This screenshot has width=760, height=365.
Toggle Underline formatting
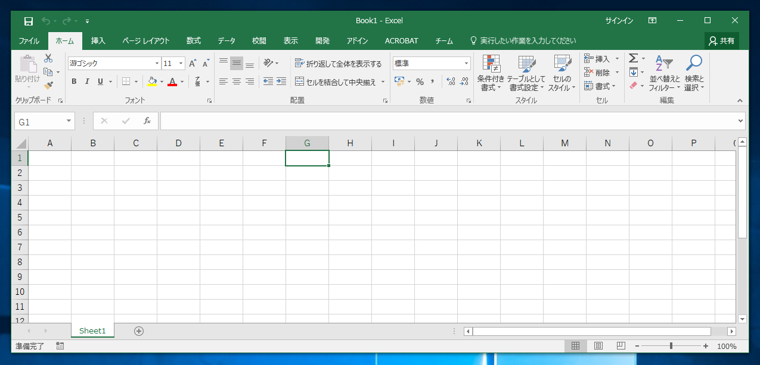click(x=100, y=82)
